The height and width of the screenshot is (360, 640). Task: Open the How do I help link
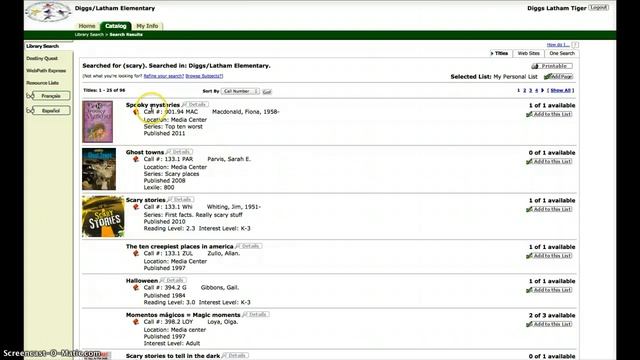click(x=558, y=44)
